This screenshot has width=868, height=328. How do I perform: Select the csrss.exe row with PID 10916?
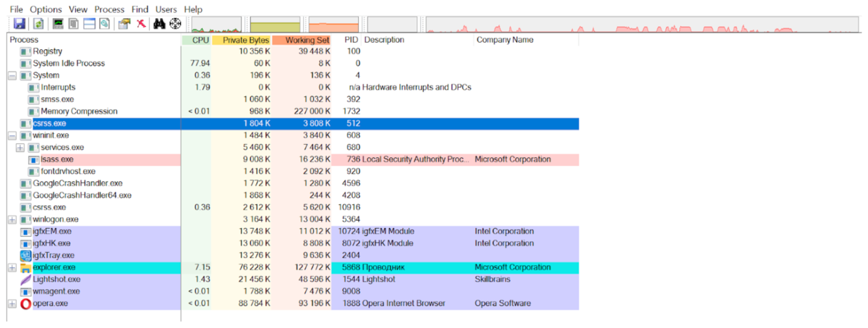pos(293,207)
